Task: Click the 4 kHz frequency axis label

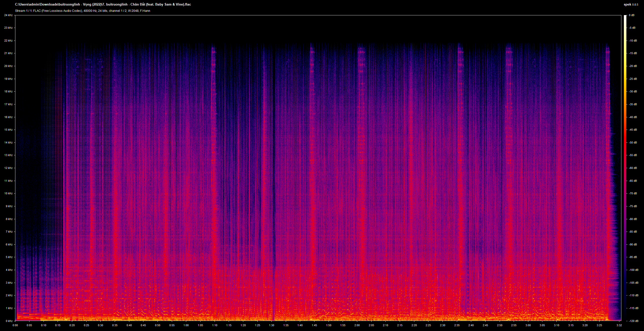Action: [x=9, y=270]
